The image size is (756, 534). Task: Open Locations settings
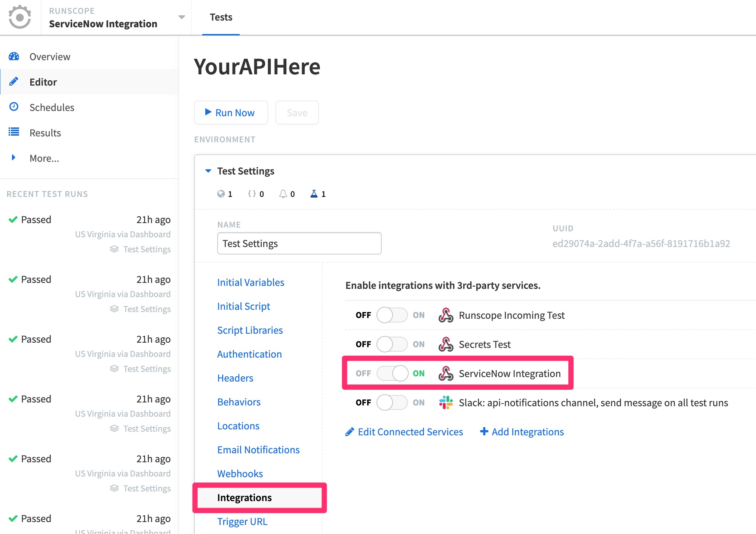[239, 426]
